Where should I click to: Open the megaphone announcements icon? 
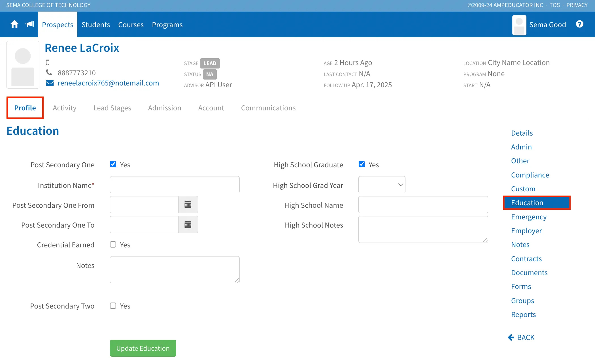point(30,24)
